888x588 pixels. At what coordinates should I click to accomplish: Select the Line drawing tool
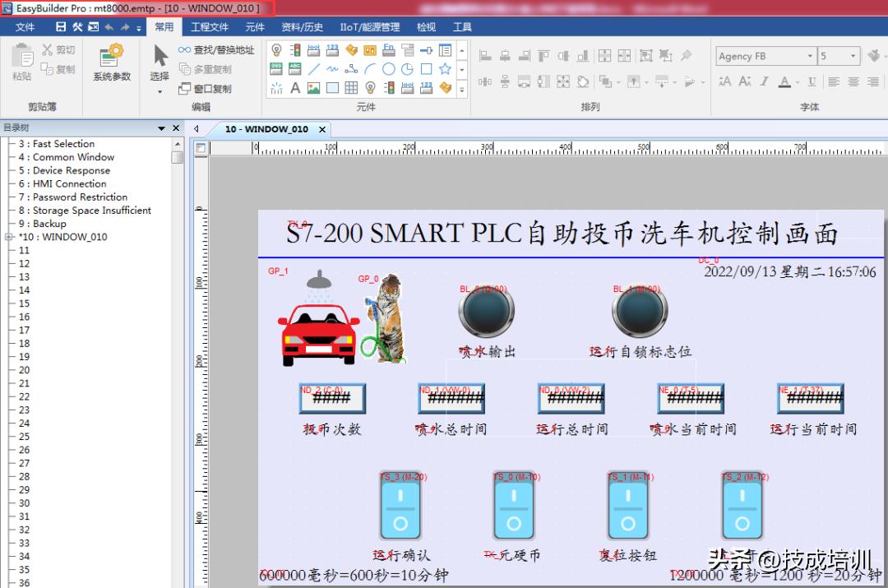coord(312,69)
